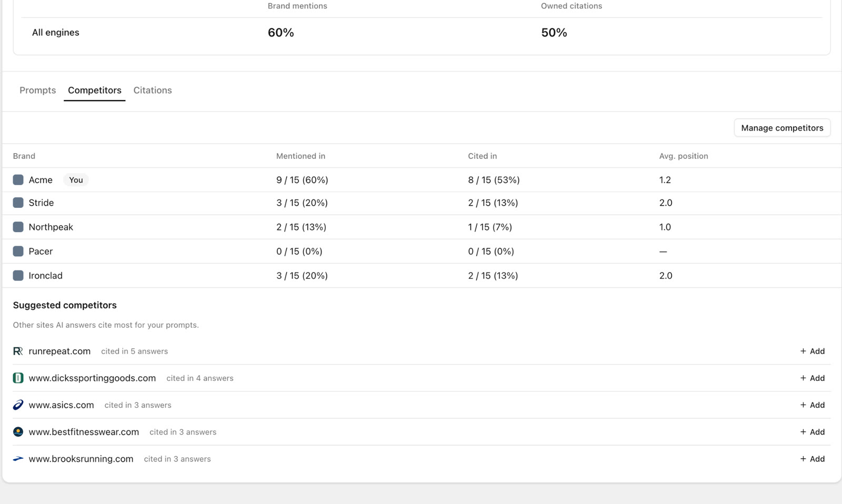Add www.bestfitnesswear.com as competitor

[813, 432]
